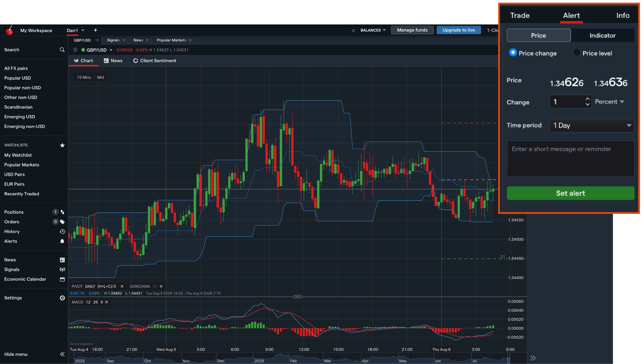Open Recently Traded watchlist
Screen dimensions: 642x364
[22, 194]
